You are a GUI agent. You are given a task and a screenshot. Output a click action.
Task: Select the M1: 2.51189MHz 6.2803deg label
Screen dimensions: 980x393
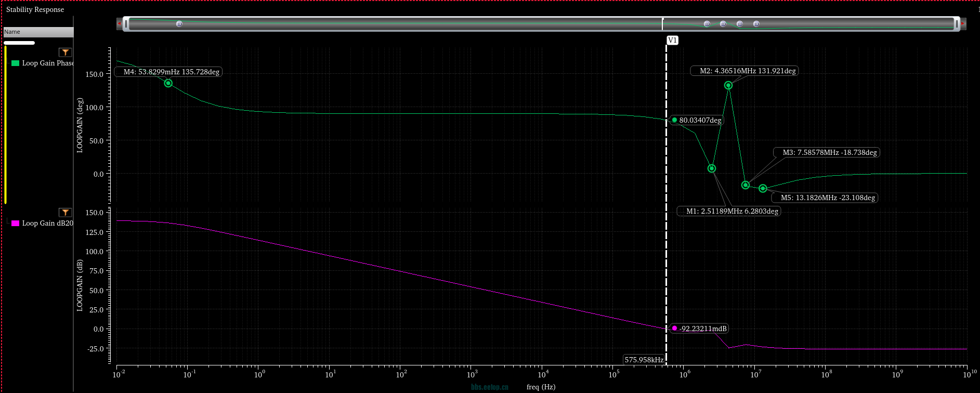click(729, 212)
